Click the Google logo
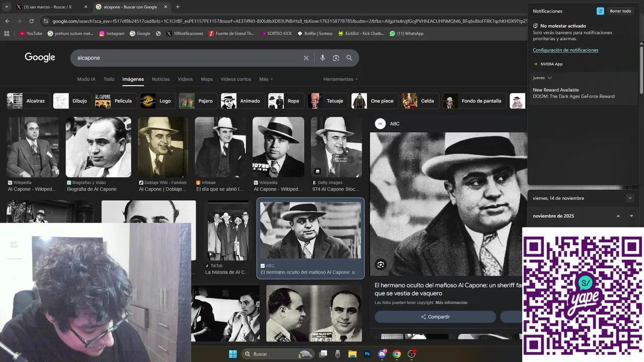The width and height of the screenshot is (644, 362). [40, 57]
